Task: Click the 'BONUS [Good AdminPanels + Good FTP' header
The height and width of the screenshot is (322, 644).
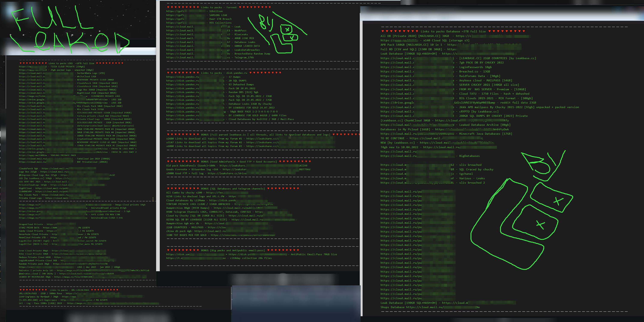Action: pos(239,162)
